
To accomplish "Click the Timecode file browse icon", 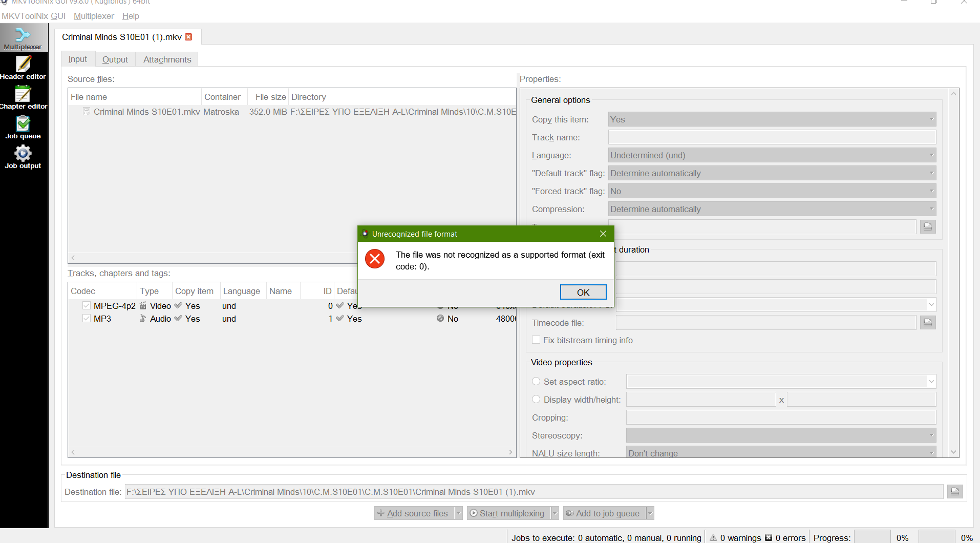I will click(928, 323).
